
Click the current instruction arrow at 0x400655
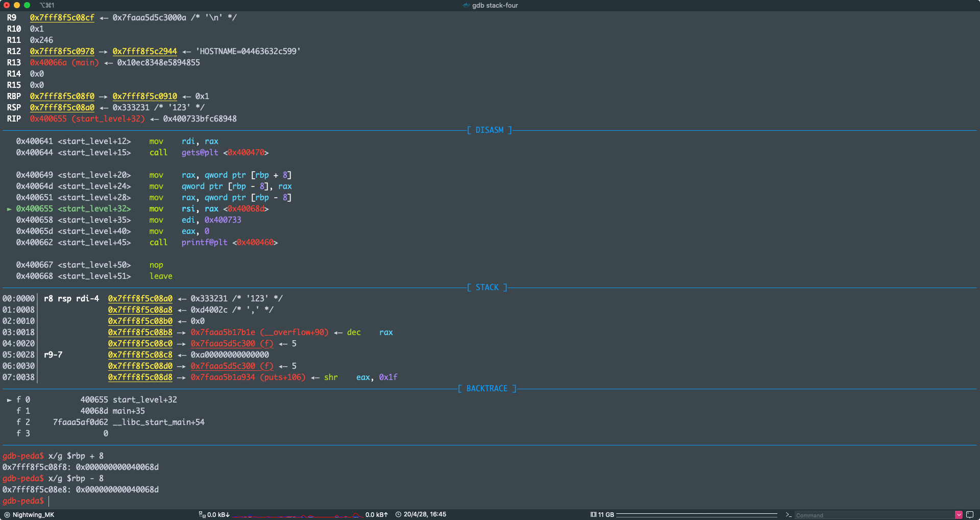pyautogui.click(x=9, y=209)
